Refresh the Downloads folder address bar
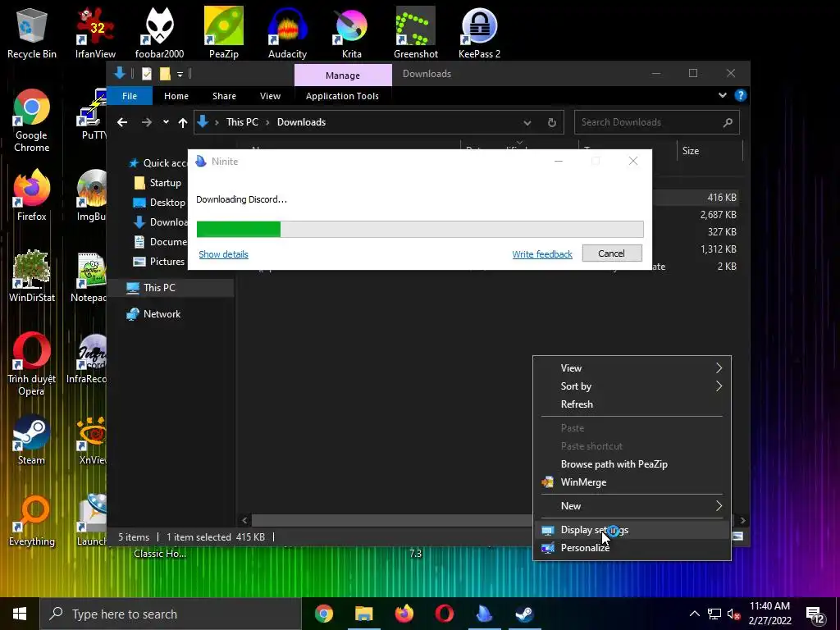 552,123
